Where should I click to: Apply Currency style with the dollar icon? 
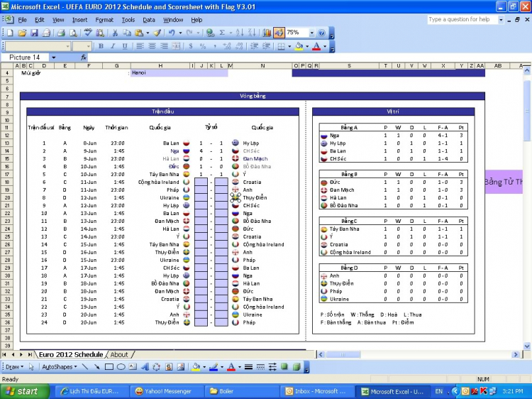pyautogui.click(x=191, y=46)
